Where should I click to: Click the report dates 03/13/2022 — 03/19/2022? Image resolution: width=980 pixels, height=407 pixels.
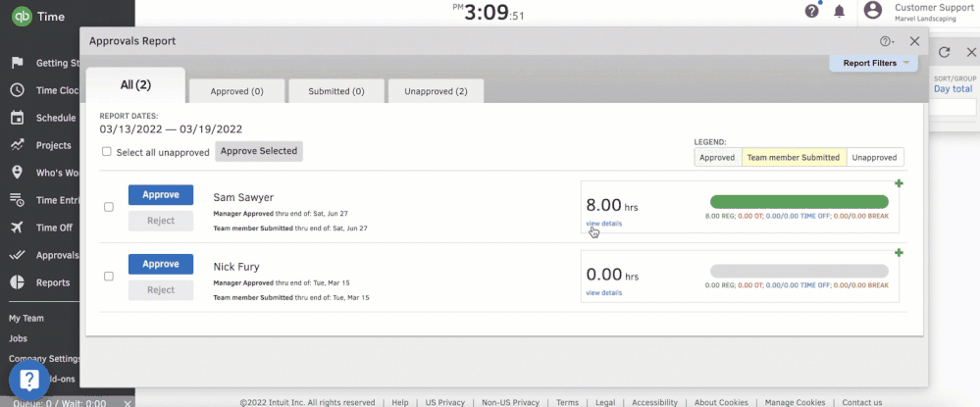point(171,129)
